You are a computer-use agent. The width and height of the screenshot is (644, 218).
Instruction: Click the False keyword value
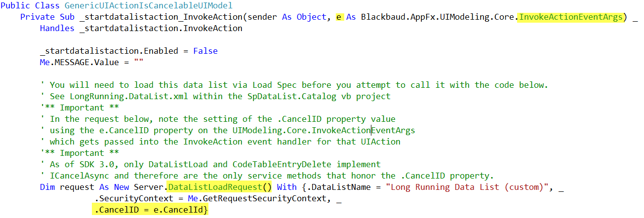(x=205, y=51)
